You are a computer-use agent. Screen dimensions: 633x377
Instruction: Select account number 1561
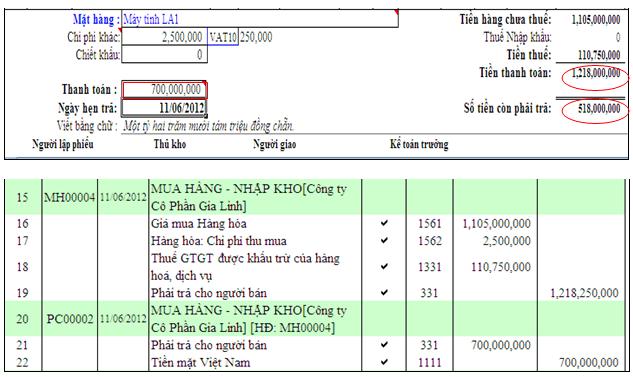coord(430,223)
